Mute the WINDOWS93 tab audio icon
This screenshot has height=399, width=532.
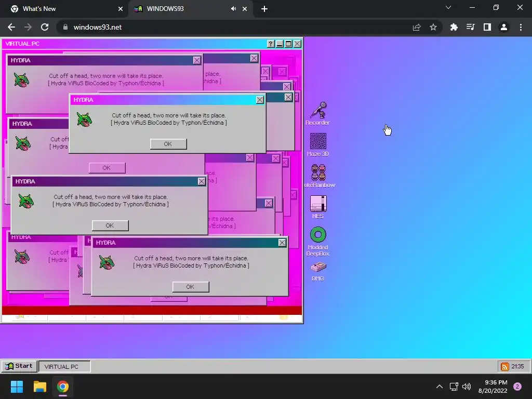tap(233, 9)
